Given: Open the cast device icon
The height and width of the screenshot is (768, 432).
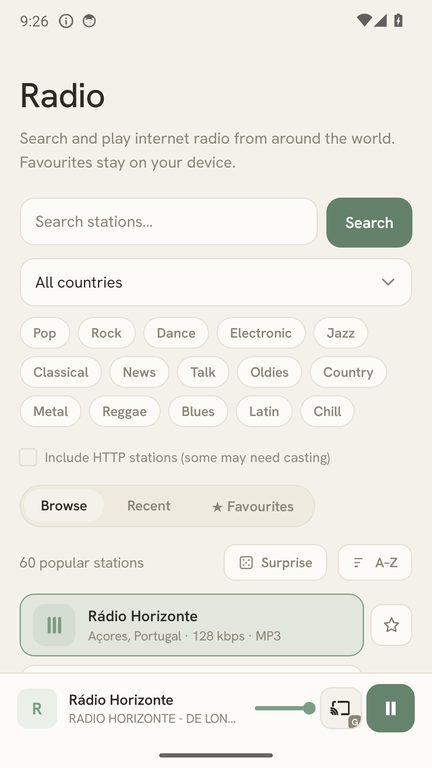Looking at the screenshot, I should pyautogui.click(x=341, y=708).
